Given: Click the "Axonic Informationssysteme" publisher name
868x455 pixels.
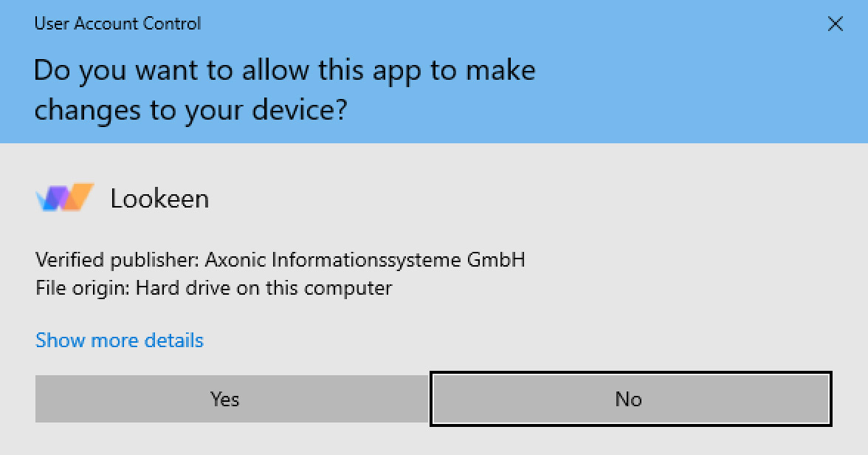Looking at the screenshot, I should 334,260.
